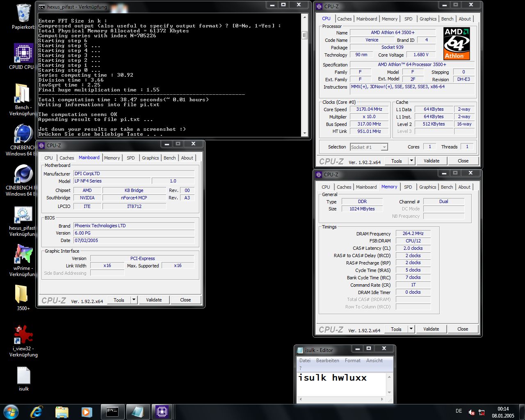525x420 pixels.
Task: Launch the i_view32 shortcut icon
Action: 23,334
